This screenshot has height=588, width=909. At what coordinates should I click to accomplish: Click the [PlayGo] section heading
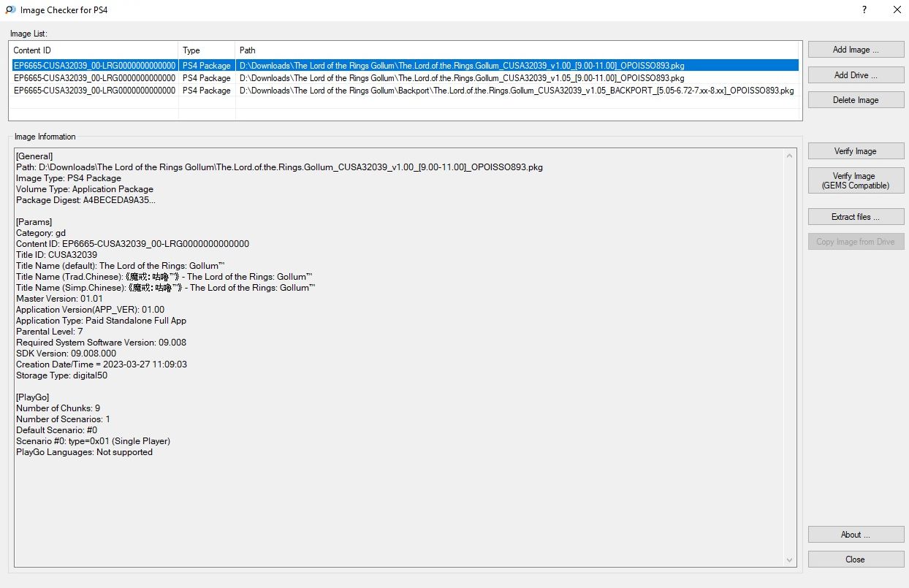click(x=33, y=397)
